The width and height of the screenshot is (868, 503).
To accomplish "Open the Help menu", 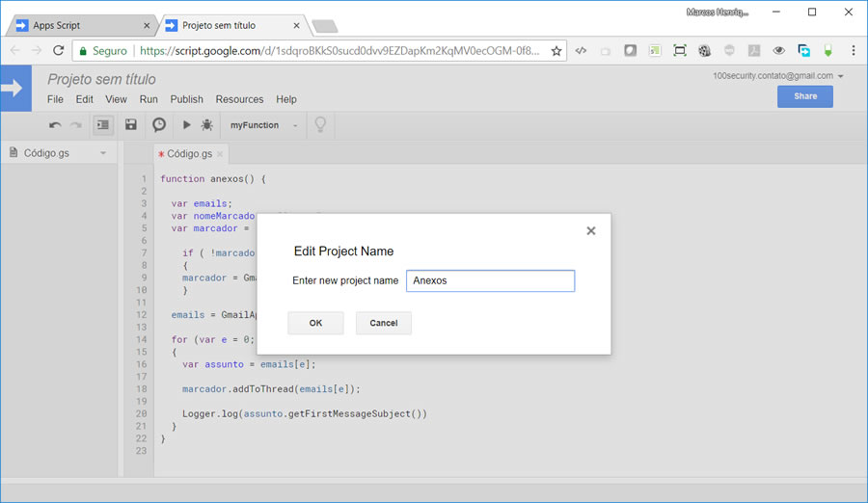I will pos(286,99).
